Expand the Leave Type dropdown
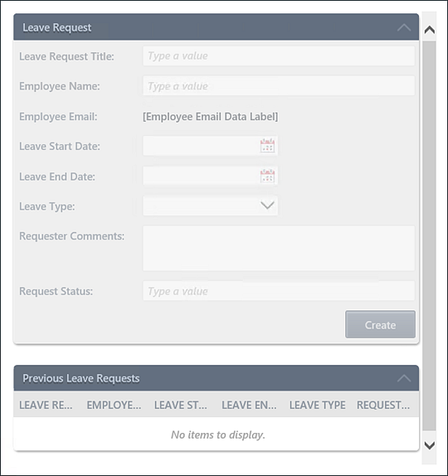Viewport: 448px width, 476px height. click(267, 206)
